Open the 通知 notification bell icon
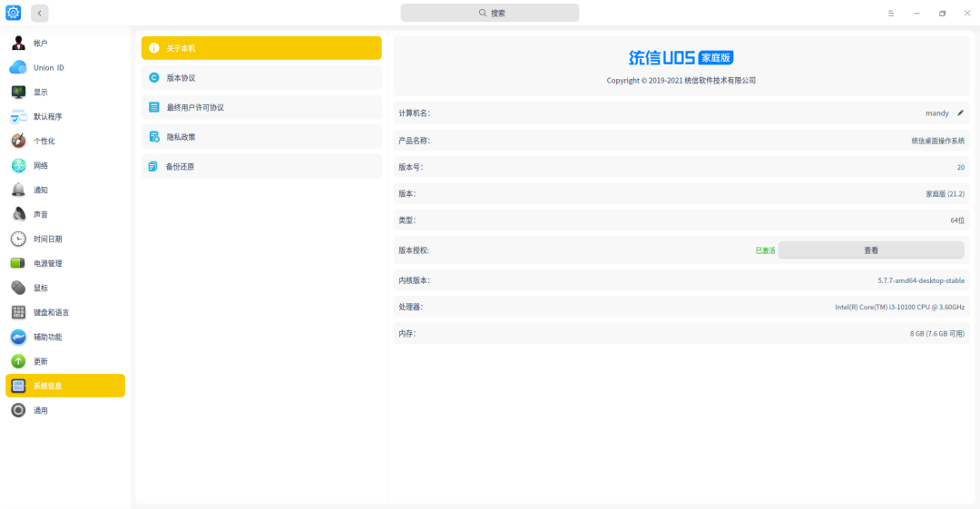The image size is (980, 509). pos(18,190)
